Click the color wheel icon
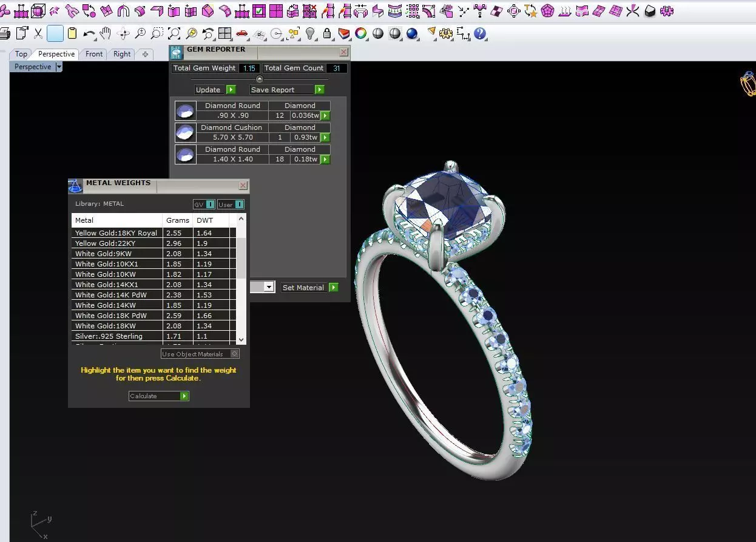The height and width of the screenshot is (542, 756). coord(361,33)
